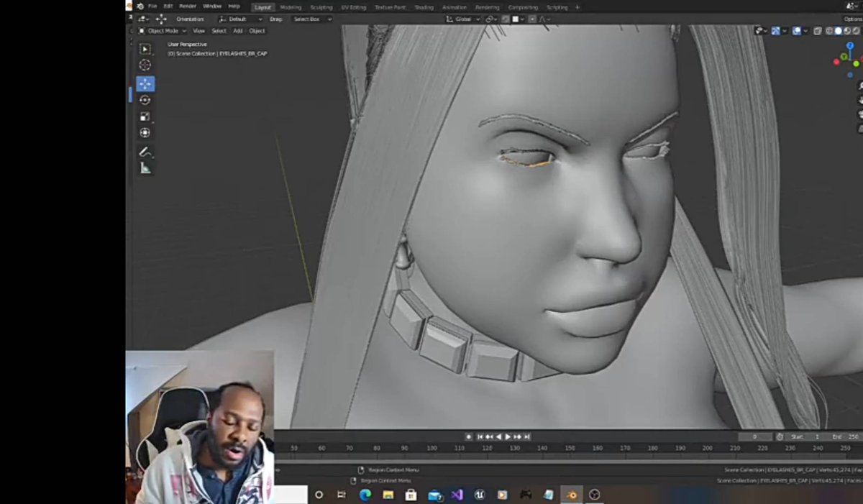863x504 pixels.
Task: Open the Object Mode dropdown
Action: click(x=163, y=31)
